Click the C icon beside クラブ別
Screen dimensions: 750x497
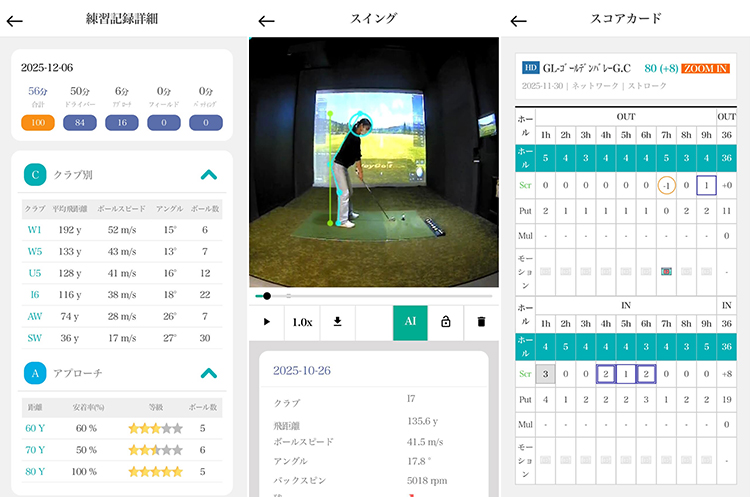click(35, 175)
